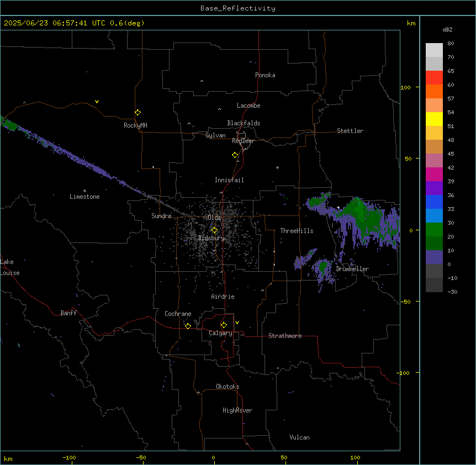This screenshot has height=465, width=476.
Task: Click the -30 dBZ legend value
Action: pos(452,292)
